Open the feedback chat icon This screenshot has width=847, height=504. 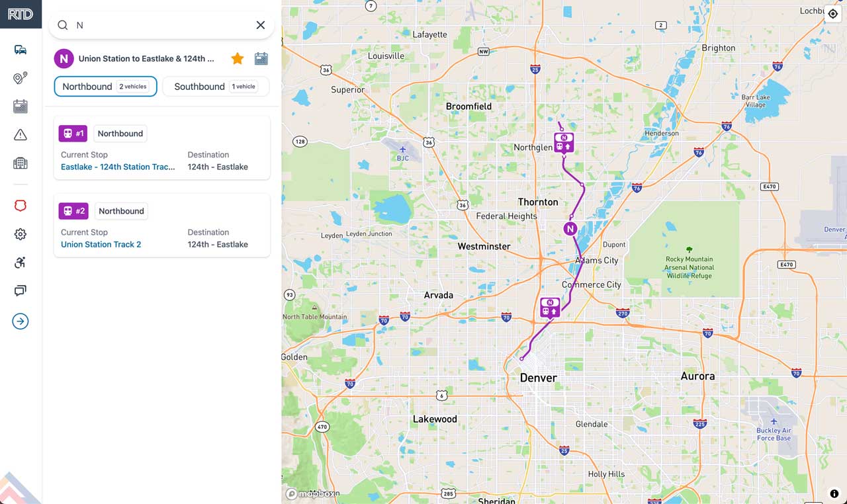(x=21, y=290)
